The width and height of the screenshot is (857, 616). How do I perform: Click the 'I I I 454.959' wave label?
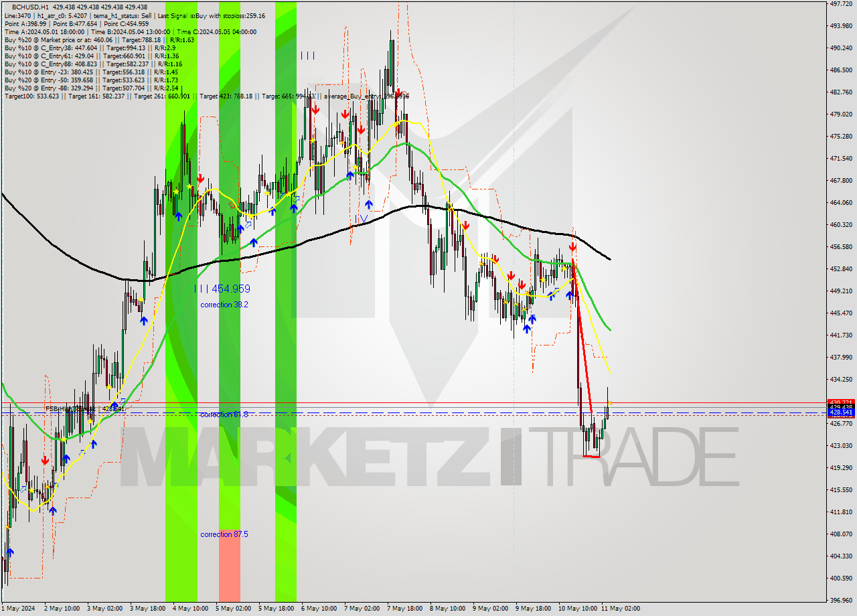(x=222, y=289)
